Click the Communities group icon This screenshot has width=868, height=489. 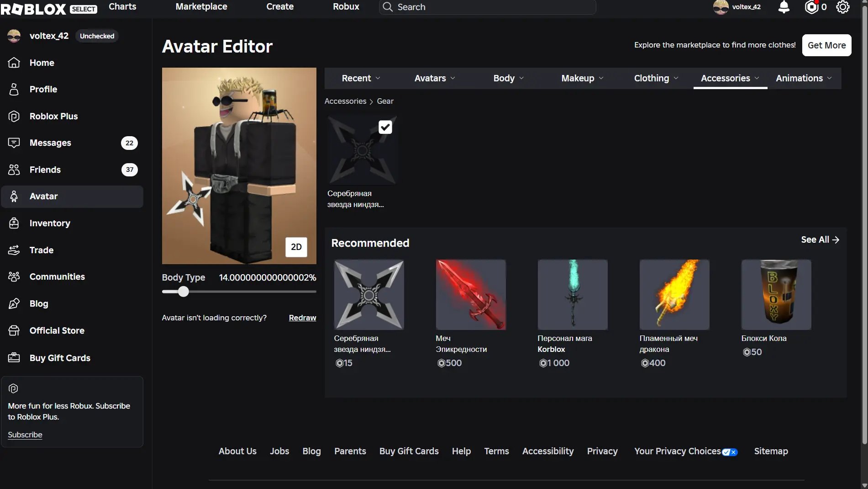pyautogui.click(x=14, y=276)
